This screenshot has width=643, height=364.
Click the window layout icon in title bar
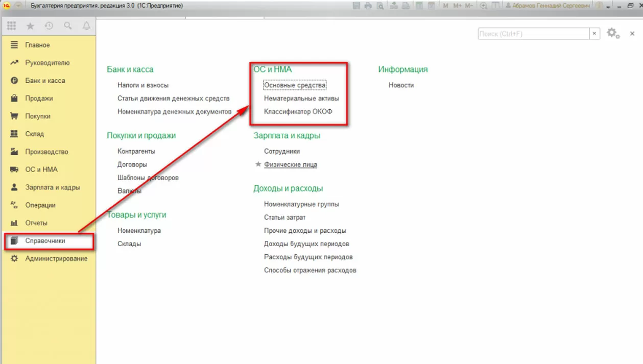pyautogui.click(x=495, y=6)
